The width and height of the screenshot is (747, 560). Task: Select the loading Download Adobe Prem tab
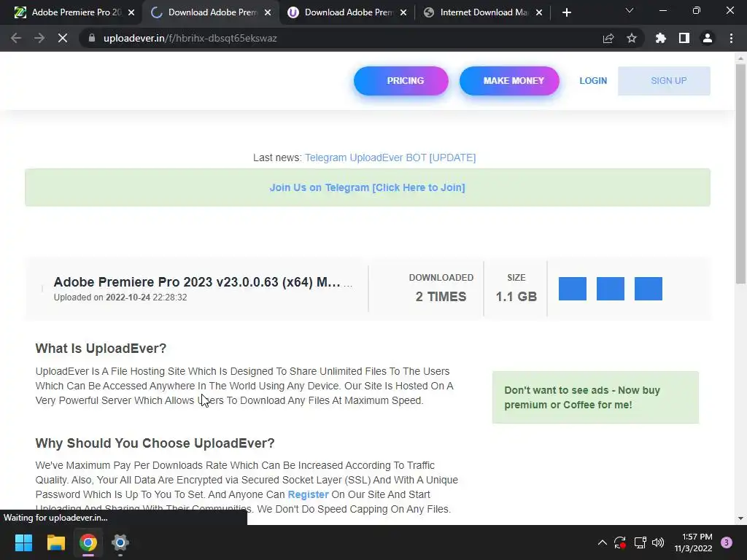(x=209, y=12)
